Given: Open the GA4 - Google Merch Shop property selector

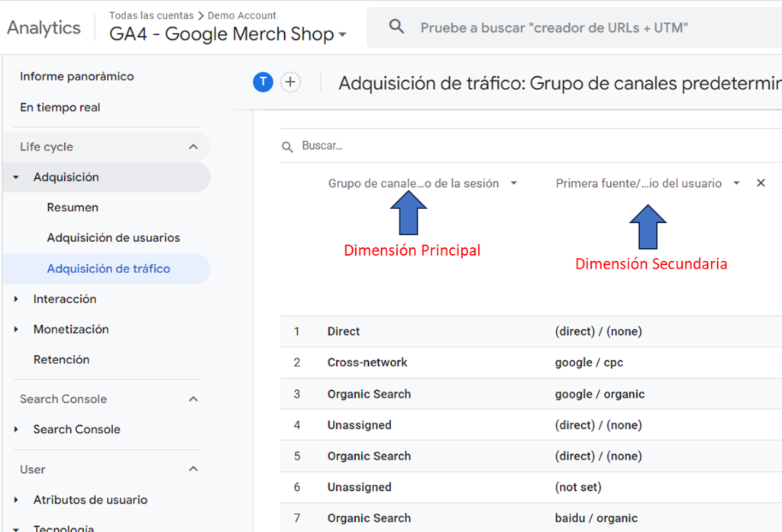Looking at the screenshot, I should 228,34.
